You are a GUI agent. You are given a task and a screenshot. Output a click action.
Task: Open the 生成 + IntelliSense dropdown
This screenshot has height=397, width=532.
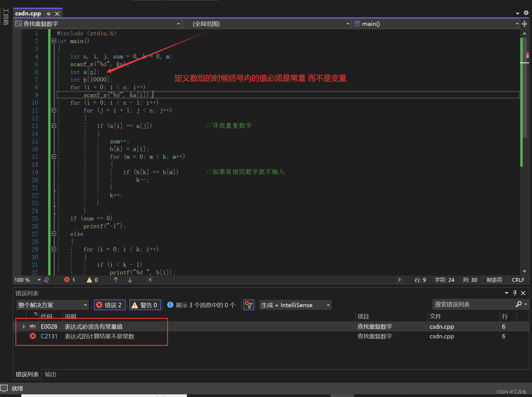(x=295, y=305)
